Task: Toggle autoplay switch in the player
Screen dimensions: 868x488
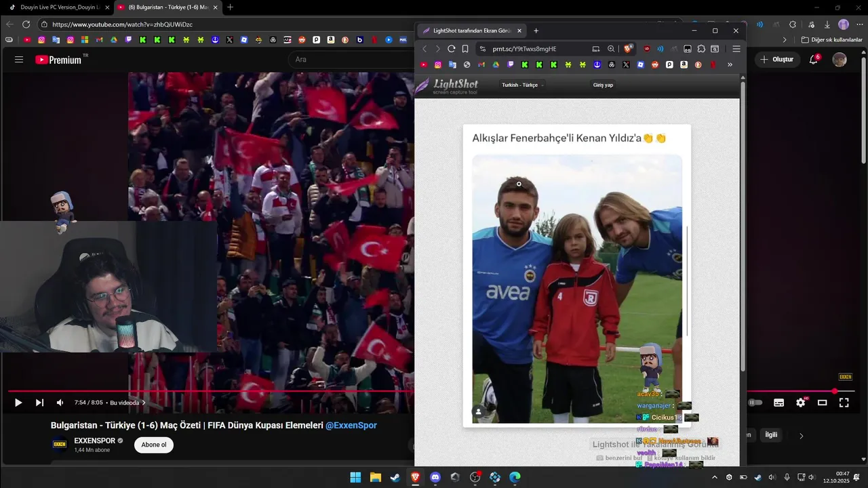Action: click(x=755, y=403)
